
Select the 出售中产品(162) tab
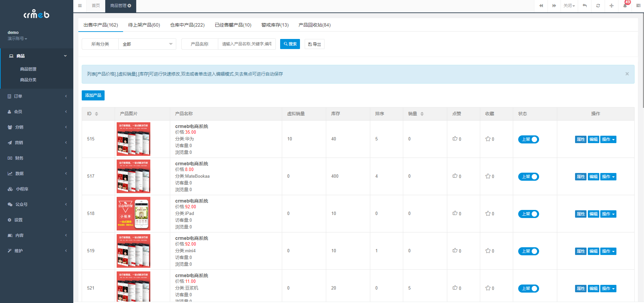101,25
